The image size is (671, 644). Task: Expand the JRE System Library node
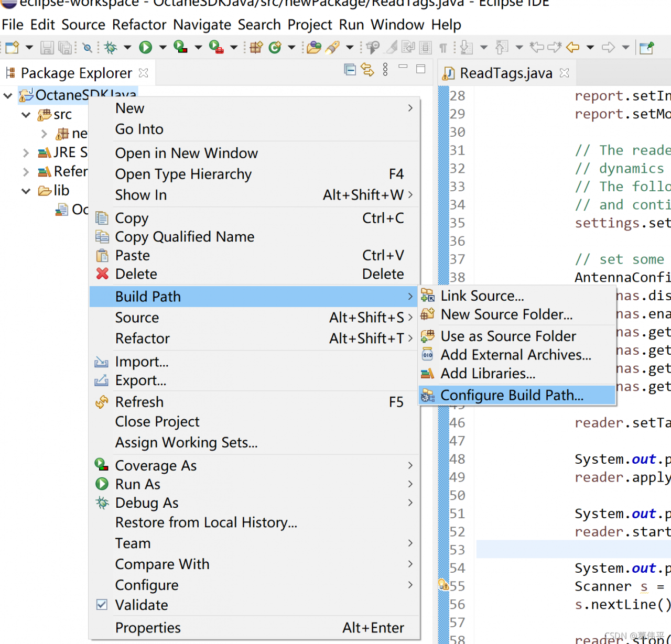(x=26, y=152)
